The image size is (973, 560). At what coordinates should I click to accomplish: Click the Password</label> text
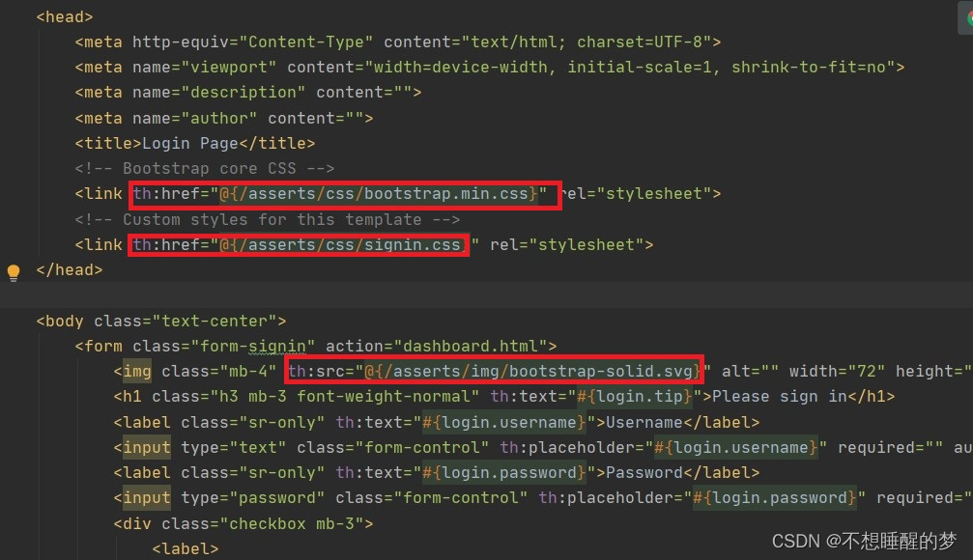click(x=682, y=473)
